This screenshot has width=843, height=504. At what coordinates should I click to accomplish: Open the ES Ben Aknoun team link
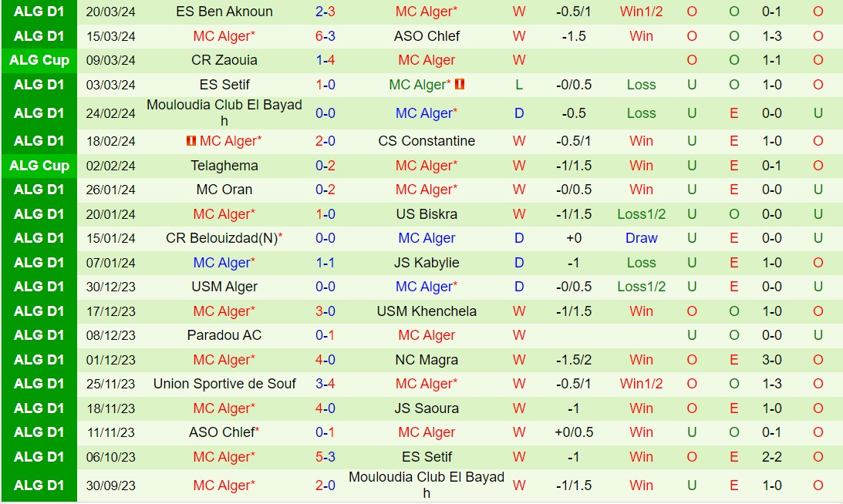point(224,12)
